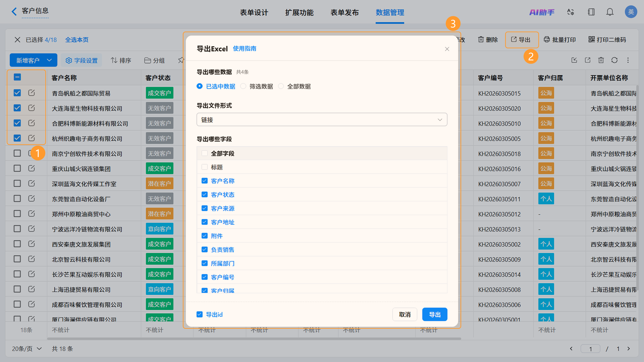Uncheck the 附件 field
Image resolution: width=644 pixels, height=362 pixels.
click(x=204, y=236)
